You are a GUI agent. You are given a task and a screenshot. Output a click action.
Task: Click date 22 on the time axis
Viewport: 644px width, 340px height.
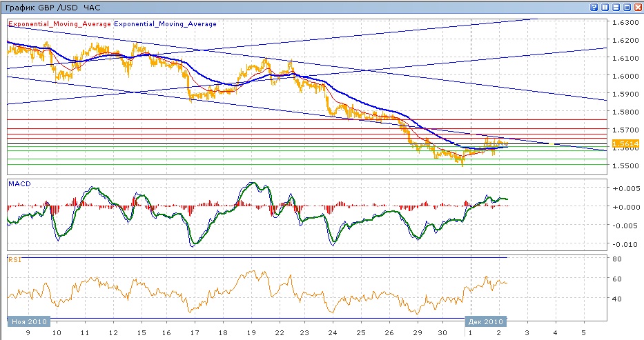(280, 332)
